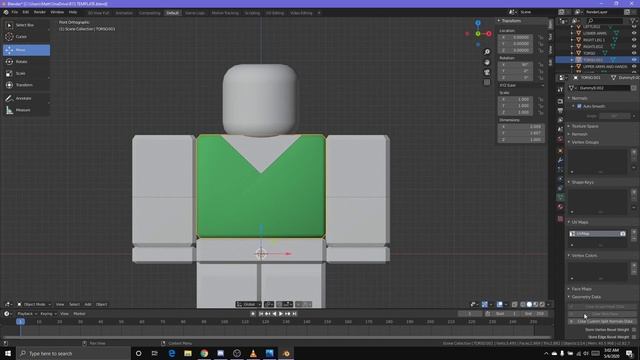This screenshot has height=360, width=640.
Task: Hide TORSO.001 with its eye icon
Action: pyautogui.click(x=634, y=60)
